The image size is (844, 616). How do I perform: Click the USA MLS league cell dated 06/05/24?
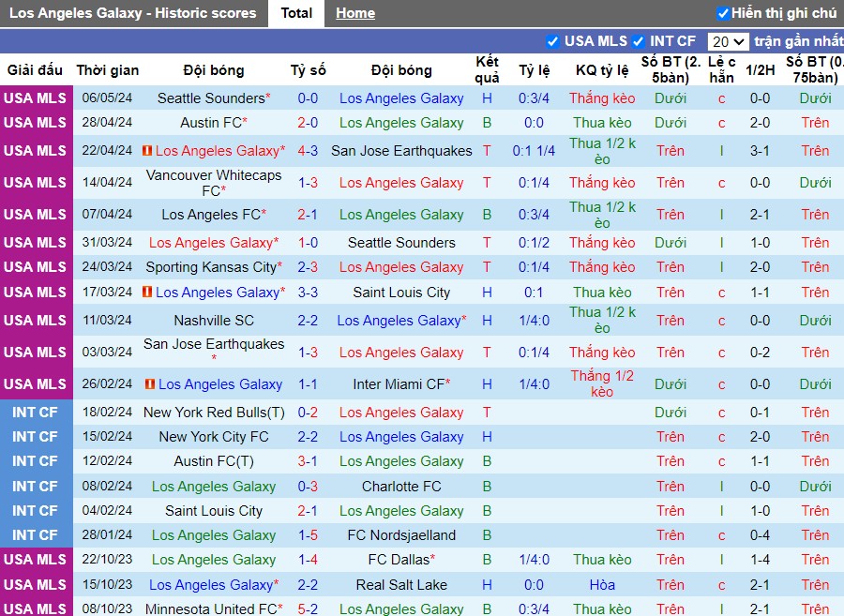[36, 98]
